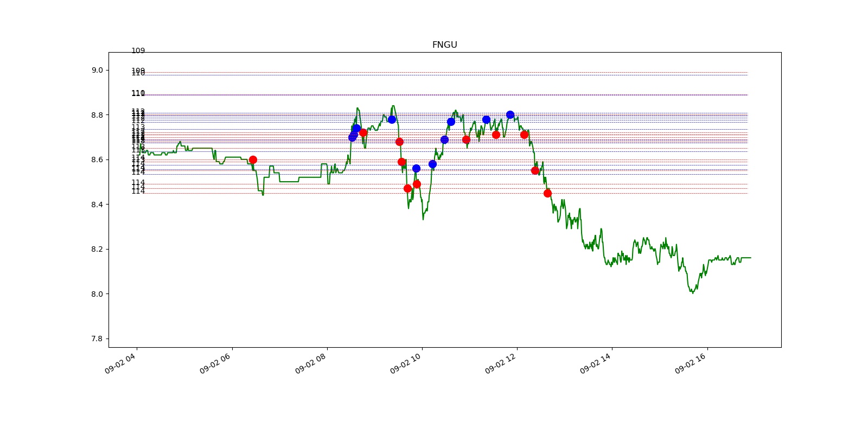Screen dimensions: 868x434
Task: Click the 09-02 12 x-axis label
Action: (500, 363)
